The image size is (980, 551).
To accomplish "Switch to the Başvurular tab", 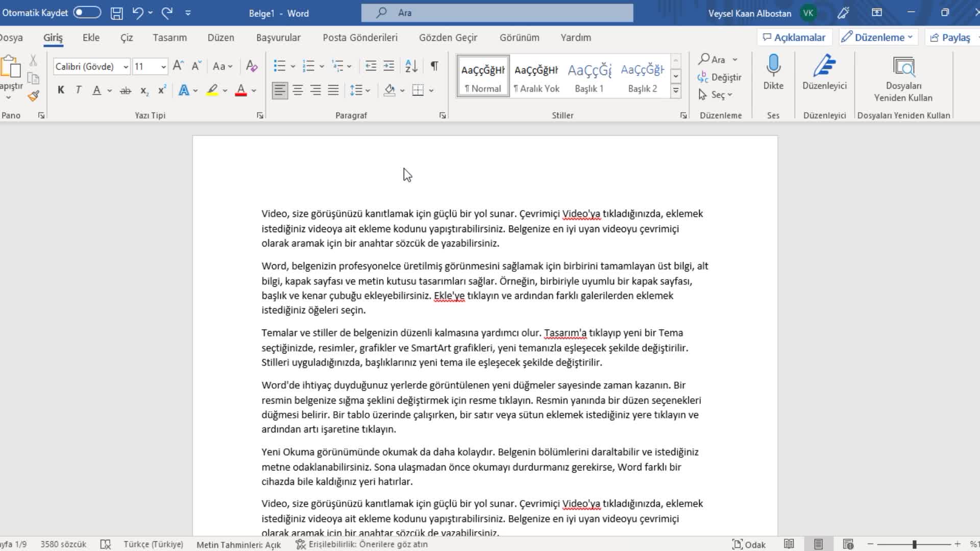I will pos(278,37).
